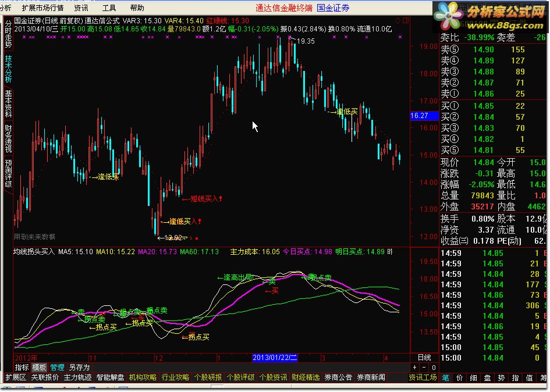The image size is (550, 392).
Task: Open the 个股研报 bottom tab
Action: pos(208,377)
